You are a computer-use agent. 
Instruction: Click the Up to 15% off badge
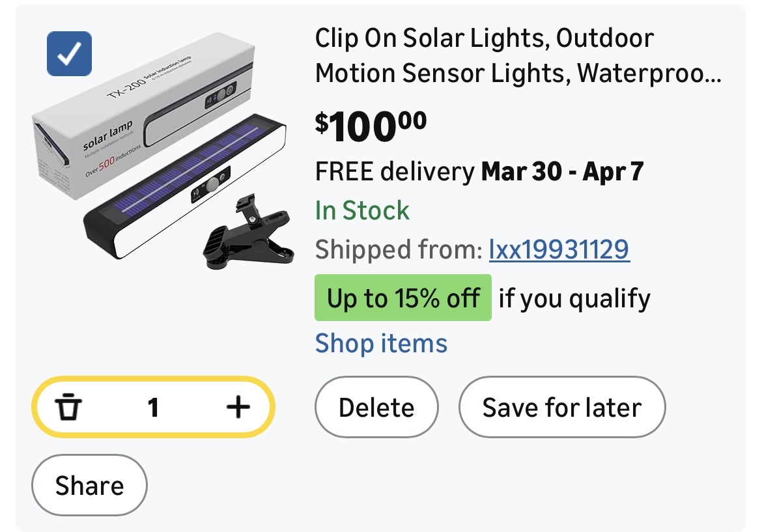coord(402,298)
